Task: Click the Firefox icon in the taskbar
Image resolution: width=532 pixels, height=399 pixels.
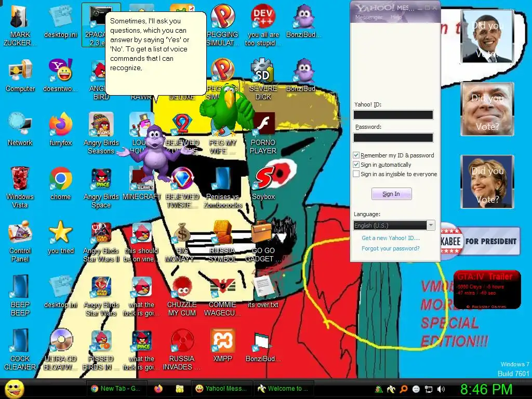Action: (158, 389)
